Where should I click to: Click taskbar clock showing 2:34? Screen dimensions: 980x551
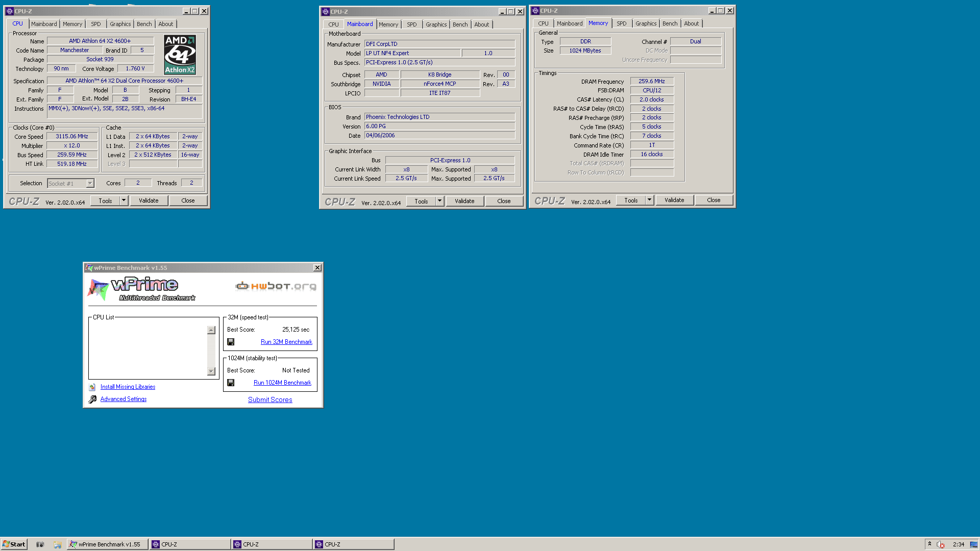(x=959, y=544)
